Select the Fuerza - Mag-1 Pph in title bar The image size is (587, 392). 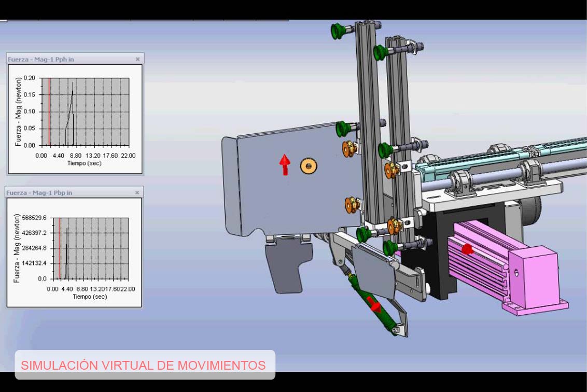point(75,59)
